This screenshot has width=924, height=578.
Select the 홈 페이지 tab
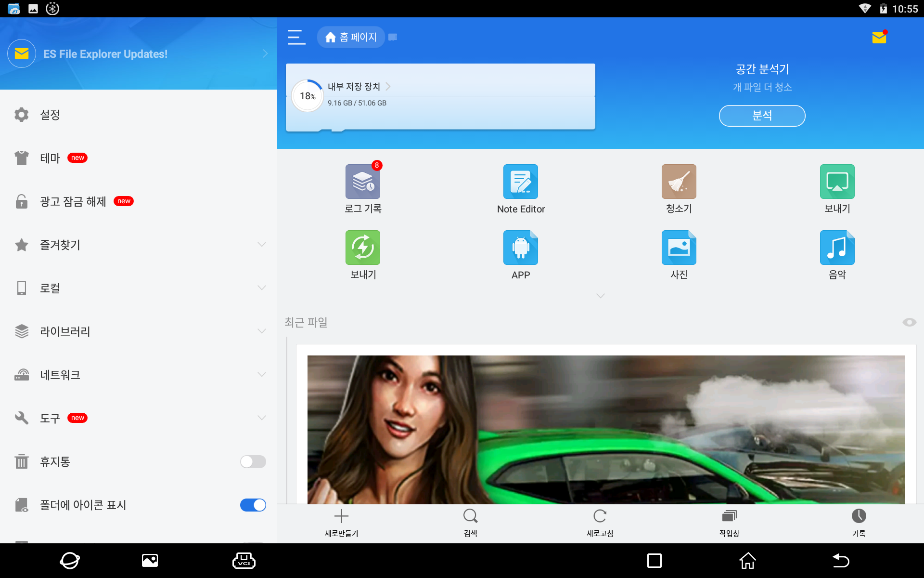pos(351,37)
